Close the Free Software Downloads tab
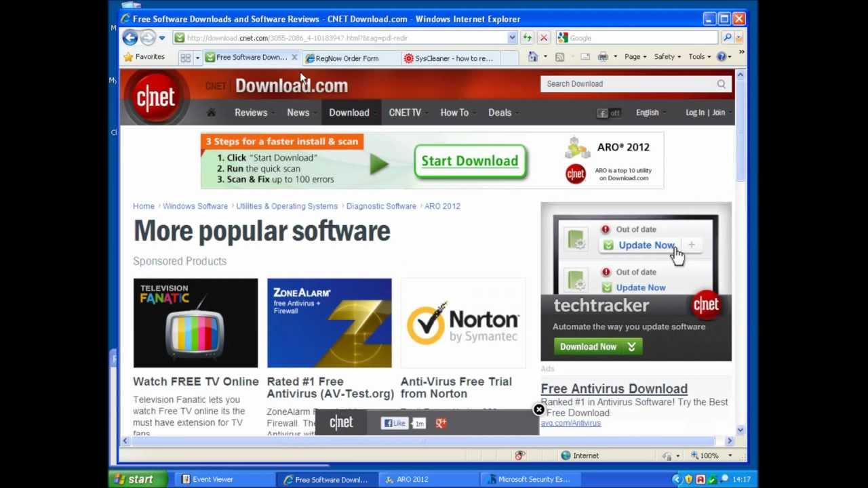 (x=294, y=58)
